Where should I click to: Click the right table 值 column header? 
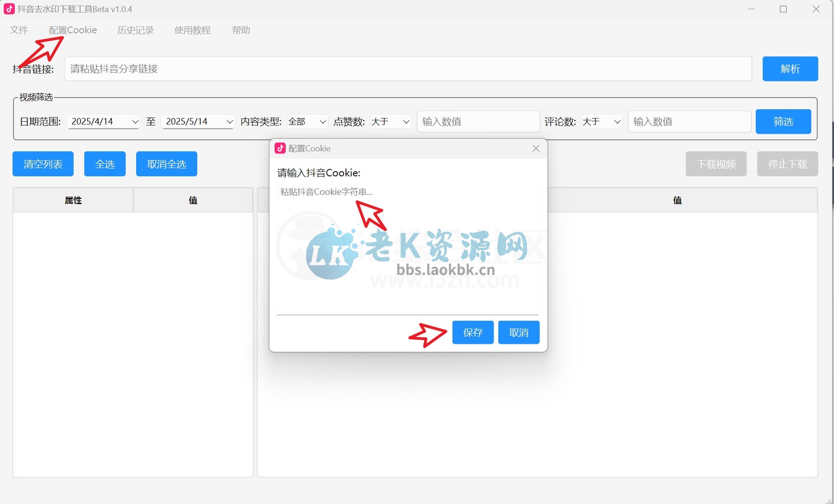point(677,200)
